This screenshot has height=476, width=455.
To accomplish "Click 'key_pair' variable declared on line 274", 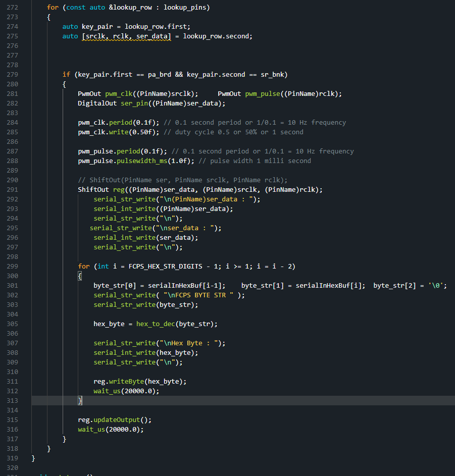I will [x=97, y=27].
